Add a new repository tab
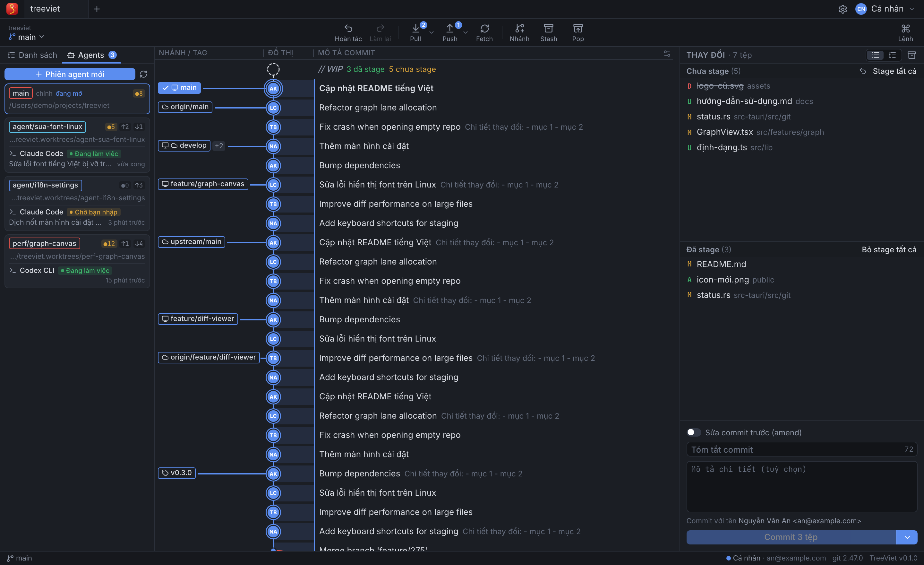 [97, 9]
